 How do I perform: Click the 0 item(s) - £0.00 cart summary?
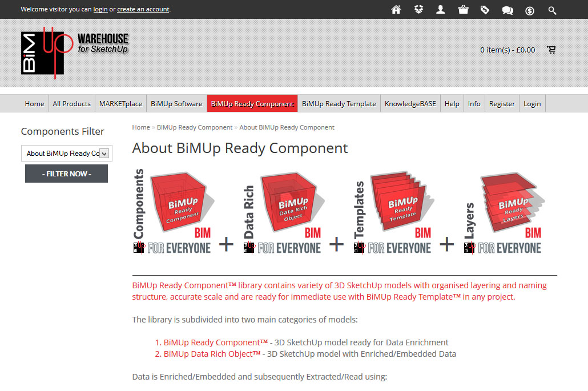pos(508,50)
